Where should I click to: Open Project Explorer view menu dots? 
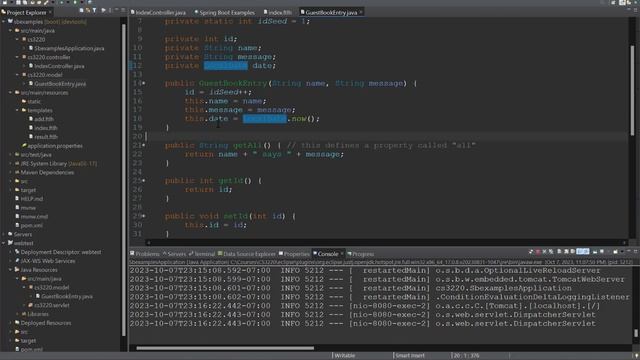[x=110, y=11]
